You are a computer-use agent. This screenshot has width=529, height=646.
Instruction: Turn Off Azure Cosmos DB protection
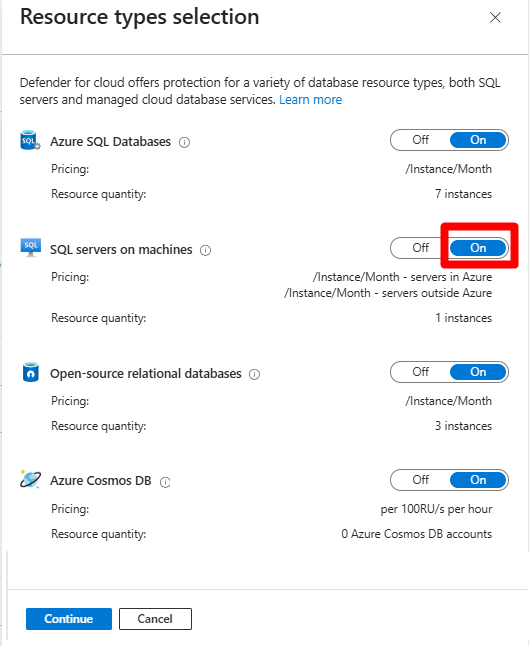420,480
